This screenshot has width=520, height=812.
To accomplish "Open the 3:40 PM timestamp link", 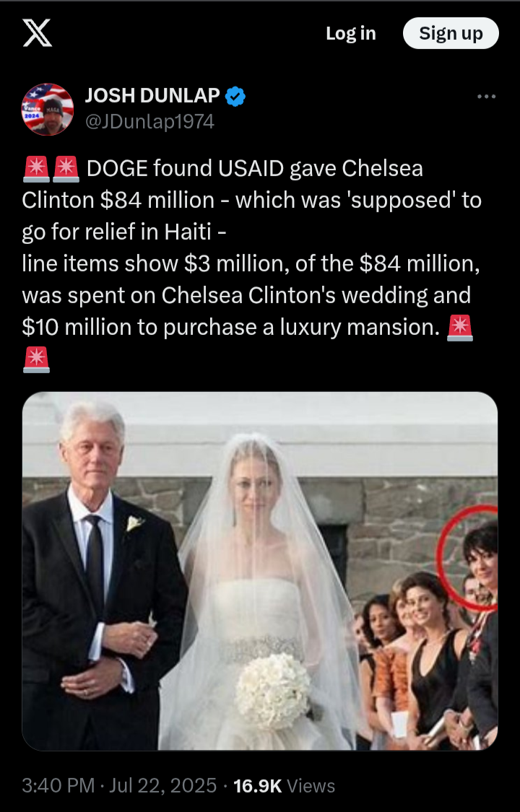I will coord(58,785).
